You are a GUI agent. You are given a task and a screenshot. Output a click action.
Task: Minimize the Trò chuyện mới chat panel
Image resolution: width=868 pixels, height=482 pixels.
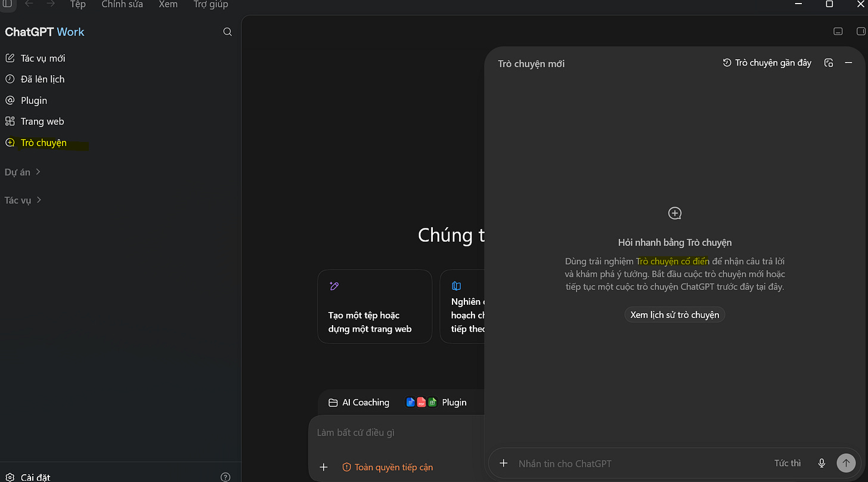(x=848, y=63)
